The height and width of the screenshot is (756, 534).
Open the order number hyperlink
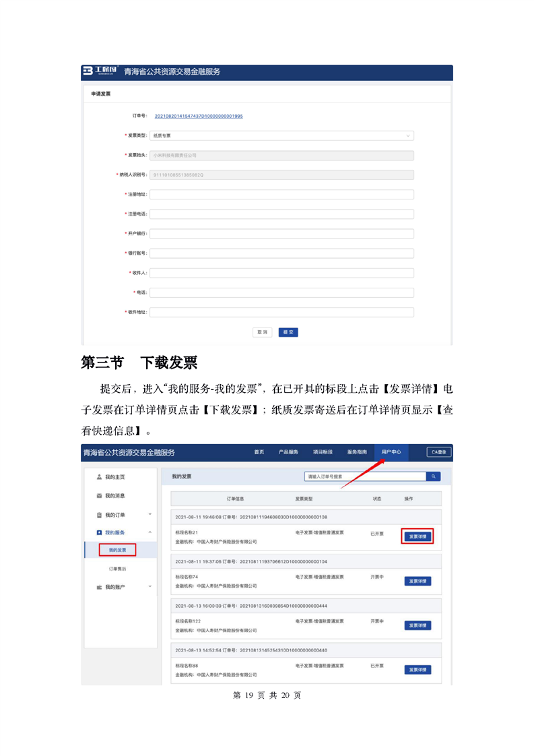[199, 116]
